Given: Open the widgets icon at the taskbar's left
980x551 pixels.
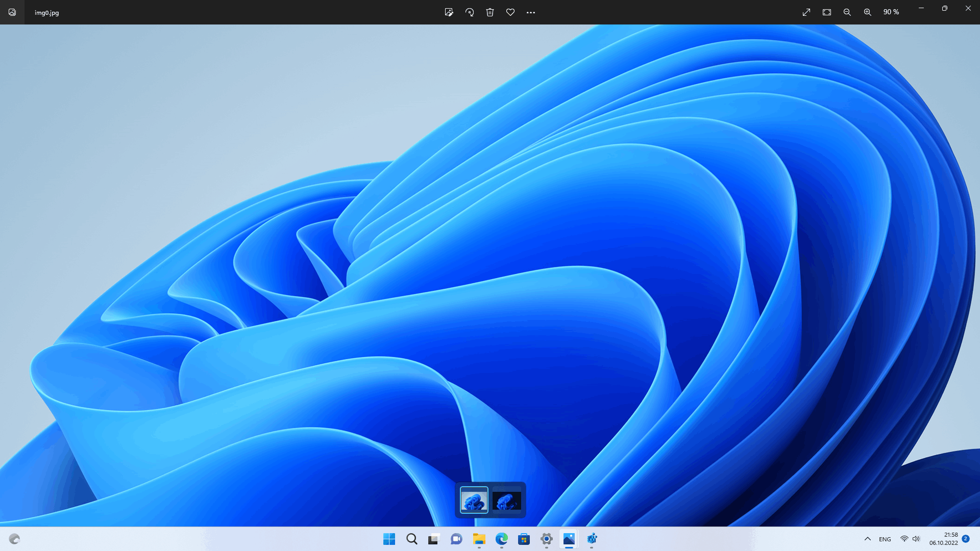Looking at the screenshot, I should coord(14,539).
